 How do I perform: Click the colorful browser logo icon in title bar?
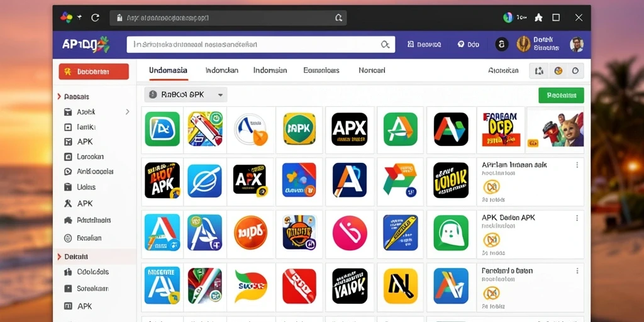pos(66,17)
